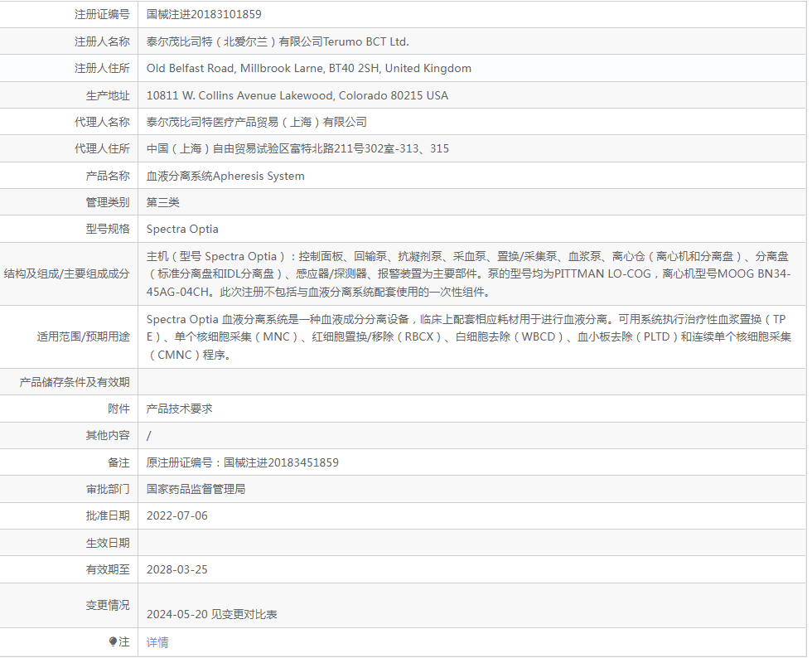Screen dimensions: 812x658
Task: Click the 注册证编号 label
Action: (x=102, y=15)
